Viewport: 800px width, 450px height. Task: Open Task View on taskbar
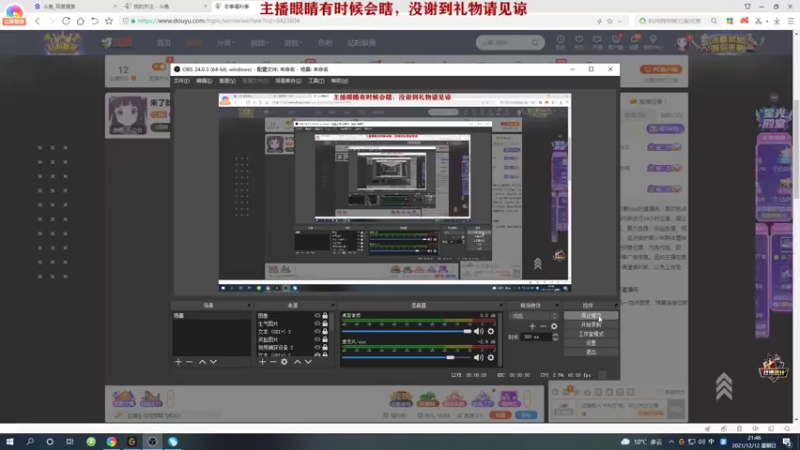point(70,441)
